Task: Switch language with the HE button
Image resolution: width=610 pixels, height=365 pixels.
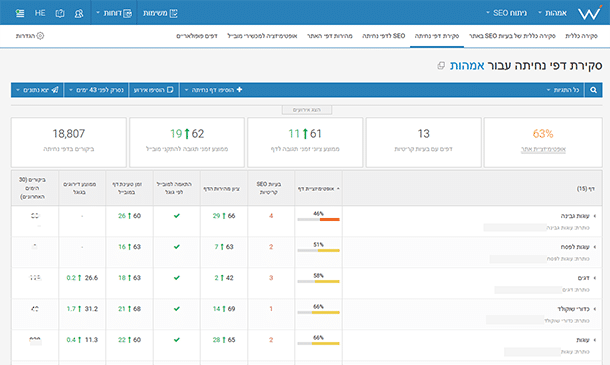Action: [x=40, y=13]
